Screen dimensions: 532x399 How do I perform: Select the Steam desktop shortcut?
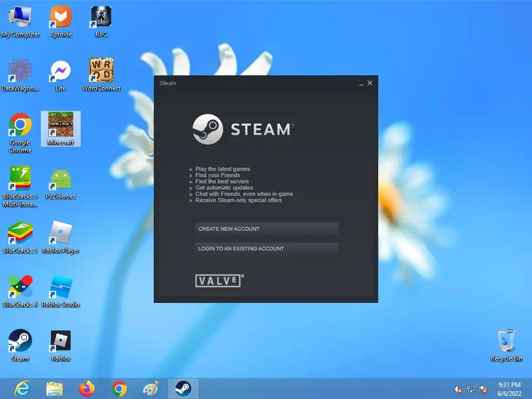click(x=20, y=345)
